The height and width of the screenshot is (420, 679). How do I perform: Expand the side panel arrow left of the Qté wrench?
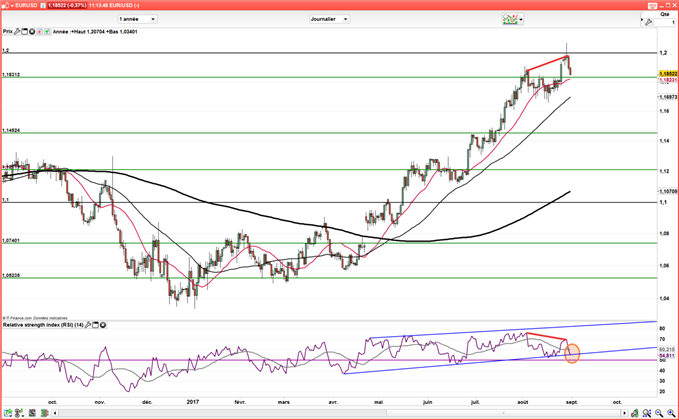642,19
